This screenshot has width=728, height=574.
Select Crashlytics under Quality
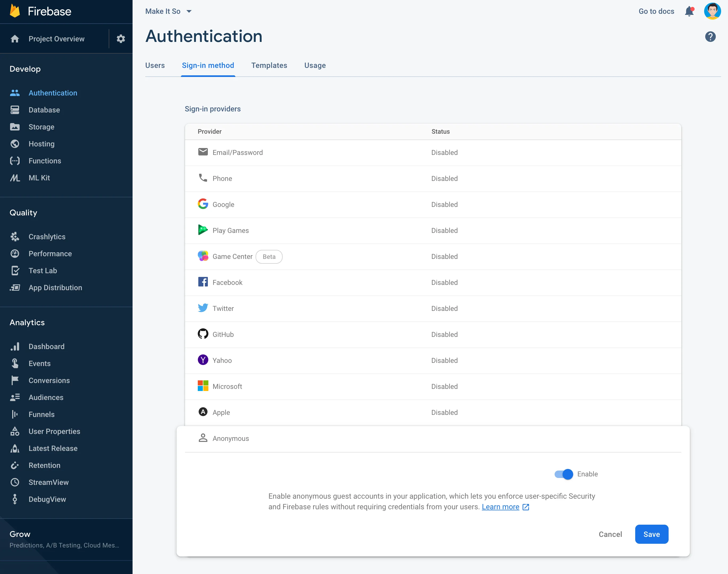(x=47, y=236)
